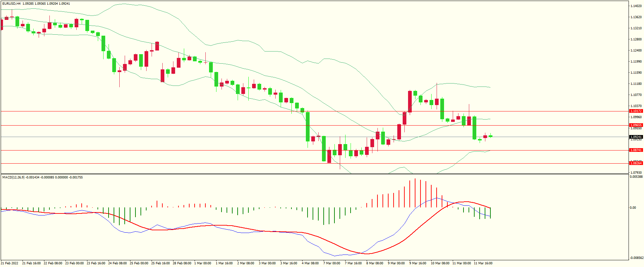The width and height of the screenshot is (644, 267).
Task: Click the 25 Feb 16:00 time label
Action: coord(160,263)
